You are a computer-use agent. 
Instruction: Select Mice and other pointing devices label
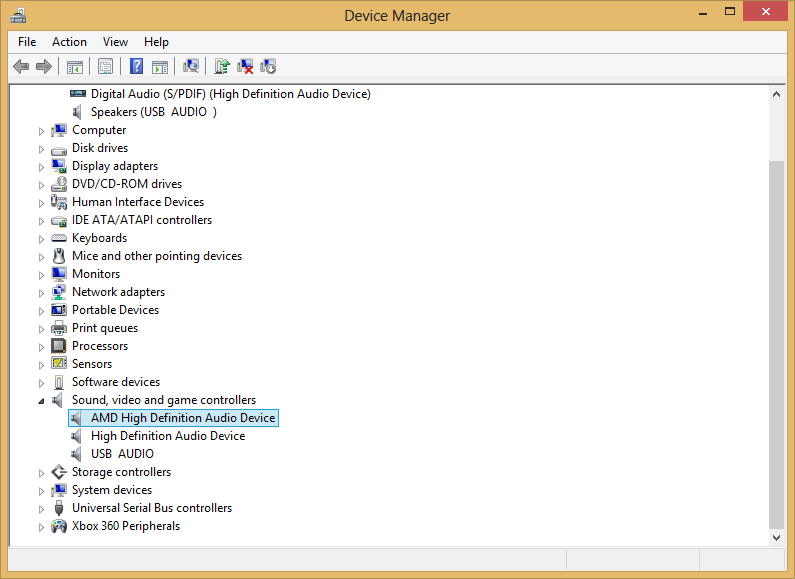coord(157,256)
